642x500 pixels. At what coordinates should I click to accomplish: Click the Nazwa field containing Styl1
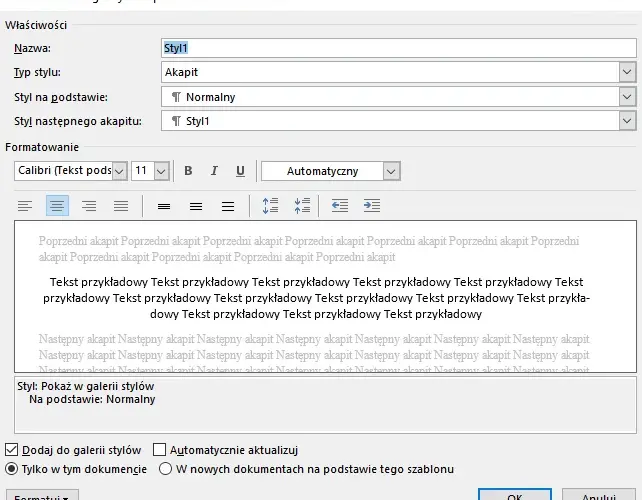coord(399,48)
